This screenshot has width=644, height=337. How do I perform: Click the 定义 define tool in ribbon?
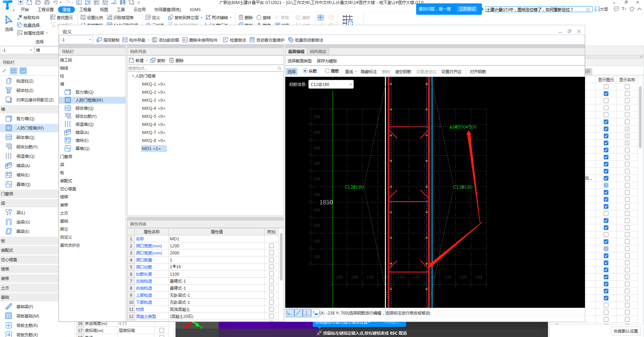coord(153,17)
